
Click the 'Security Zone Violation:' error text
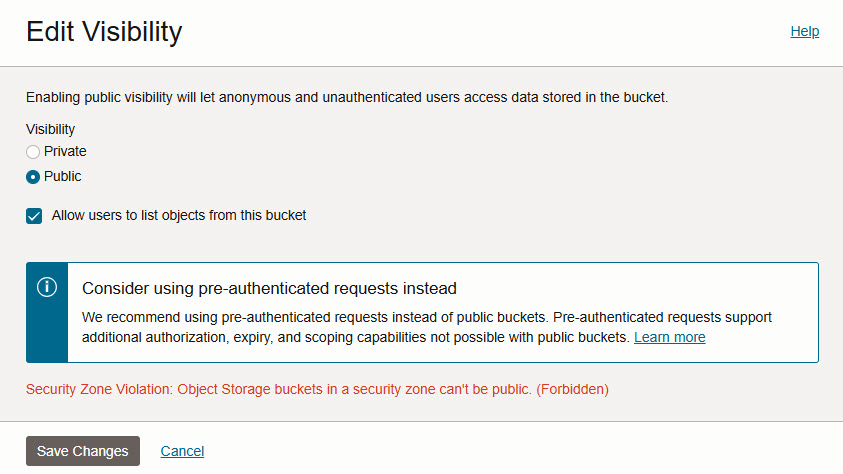pyautogui.click(x=99, y=389)
